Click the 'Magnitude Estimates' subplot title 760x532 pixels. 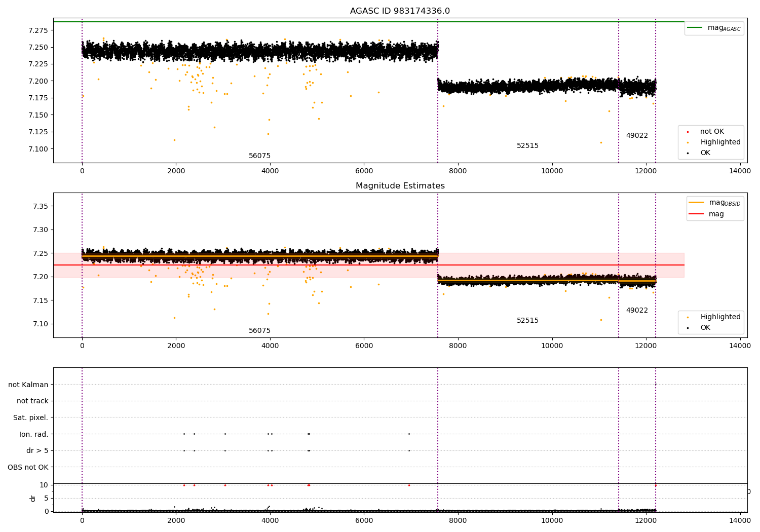(400, 186)
